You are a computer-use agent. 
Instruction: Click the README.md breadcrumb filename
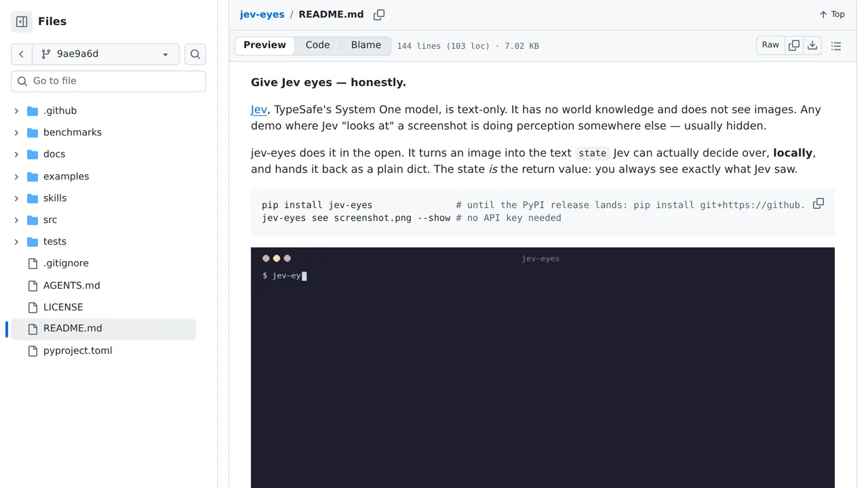pos(331,14)
